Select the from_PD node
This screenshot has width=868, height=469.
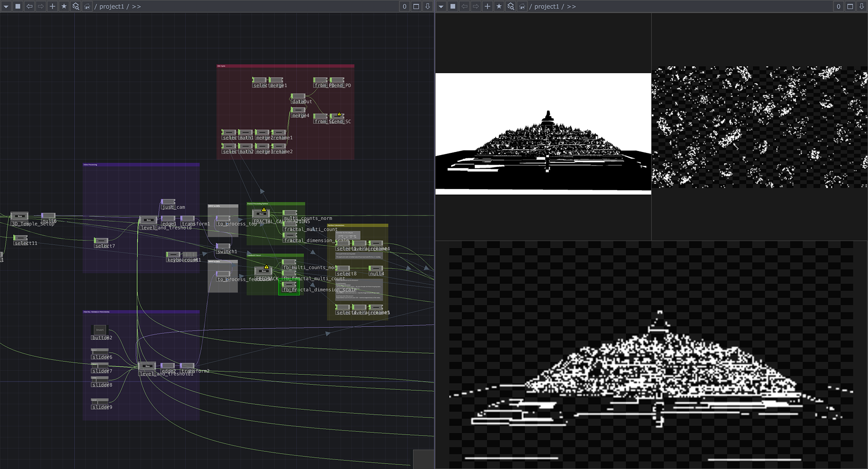coord(321,80)
